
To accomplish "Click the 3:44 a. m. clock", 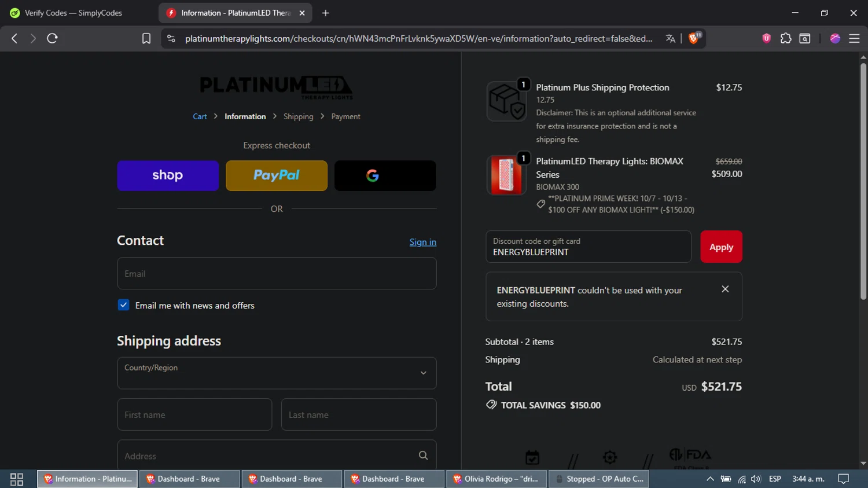I will pos(808,479).
